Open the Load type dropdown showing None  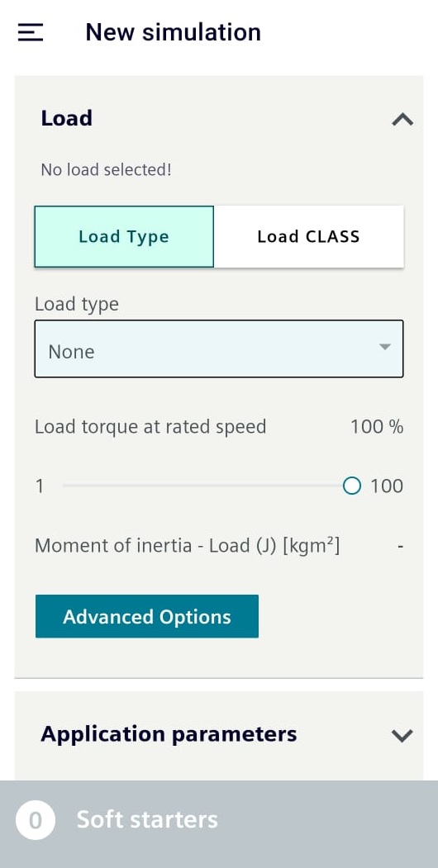point(219,349)
